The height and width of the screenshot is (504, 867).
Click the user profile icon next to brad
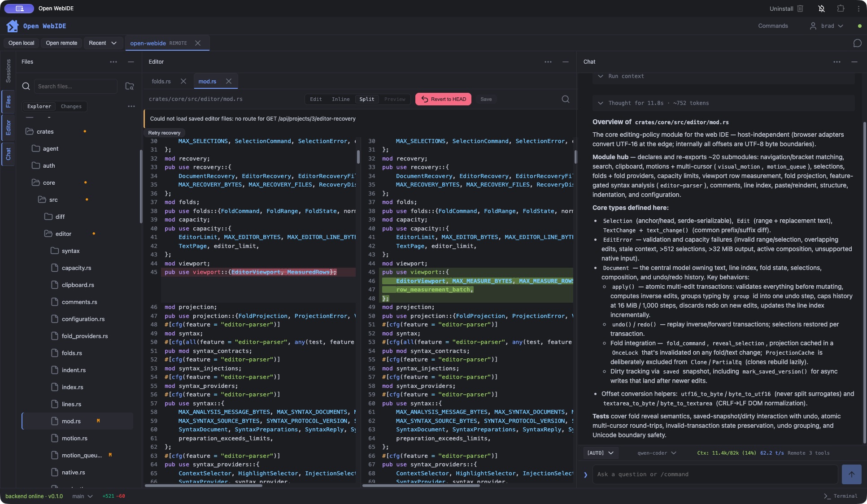click(813, 26)
